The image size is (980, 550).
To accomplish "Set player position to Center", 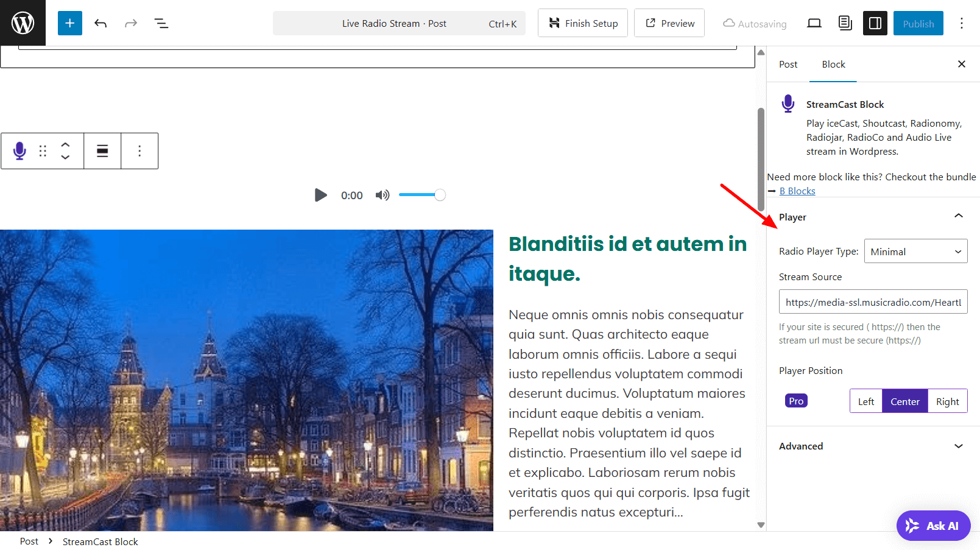I will [904, 401].
